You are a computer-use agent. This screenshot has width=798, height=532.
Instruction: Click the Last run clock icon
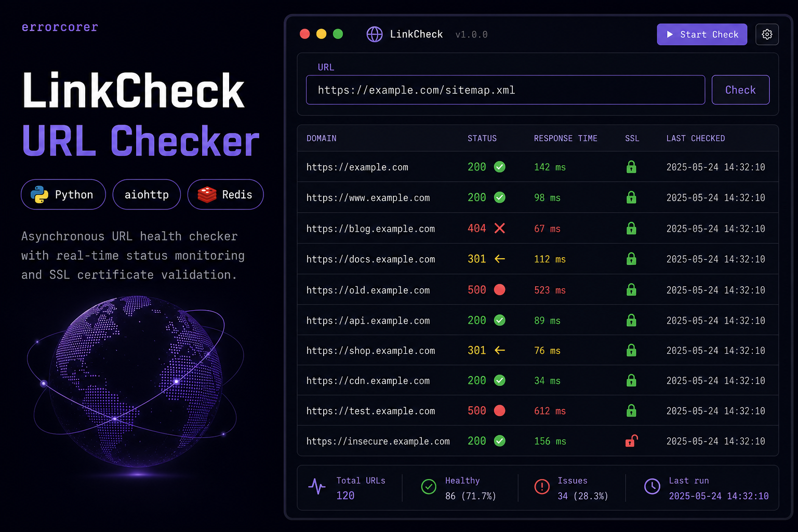652,486
